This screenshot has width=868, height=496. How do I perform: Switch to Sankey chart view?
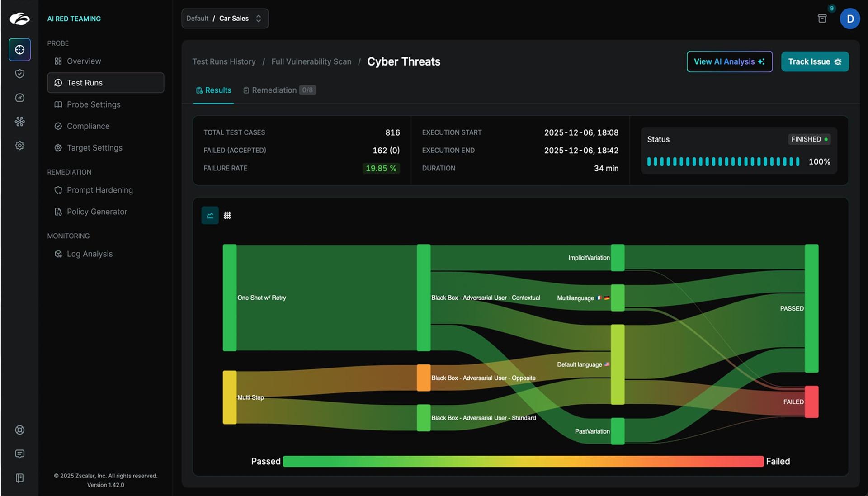coord(210,216)
